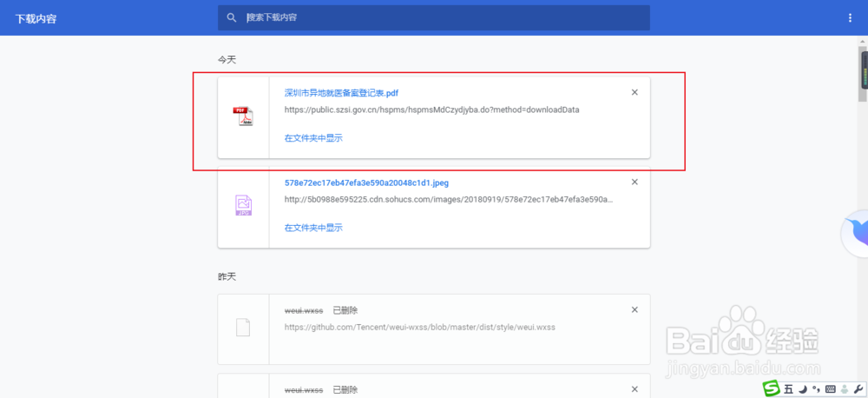868x398 pixels.
Task: Open the Sogou wrench toolbox icon
Action: coord(859,388)
